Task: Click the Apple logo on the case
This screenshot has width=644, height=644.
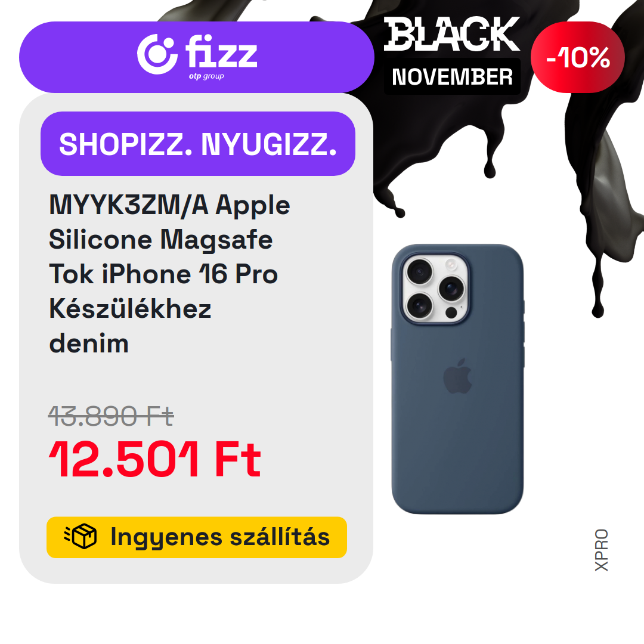Action: click(457, 376)
